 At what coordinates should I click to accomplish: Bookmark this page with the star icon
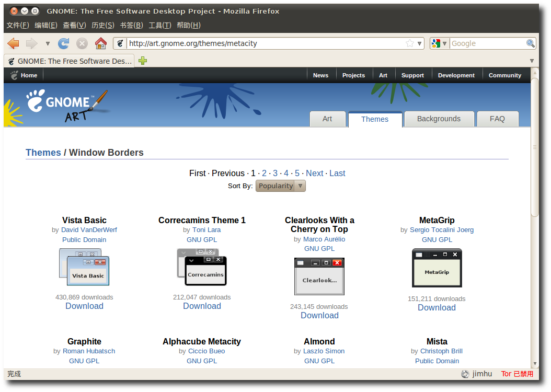coord(410,43)
